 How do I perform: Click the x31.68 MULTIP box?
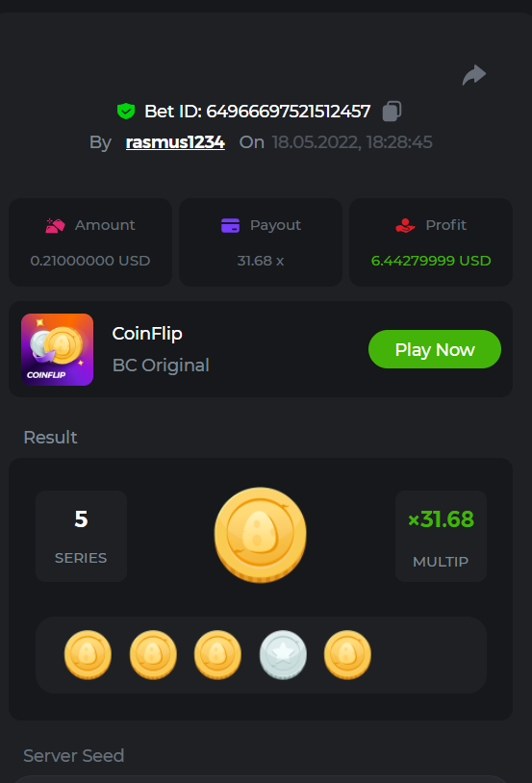[441, 537]
